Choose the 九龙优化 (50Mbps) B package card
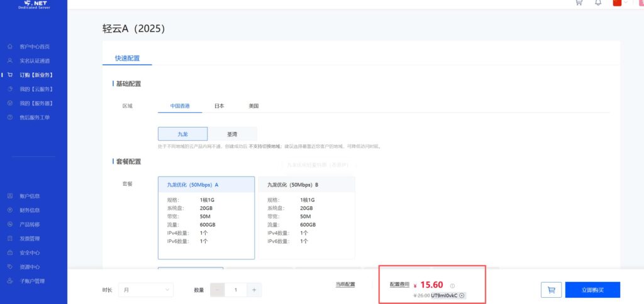The width and height of the screenshot is (644, 304). [x=306, y=217]
